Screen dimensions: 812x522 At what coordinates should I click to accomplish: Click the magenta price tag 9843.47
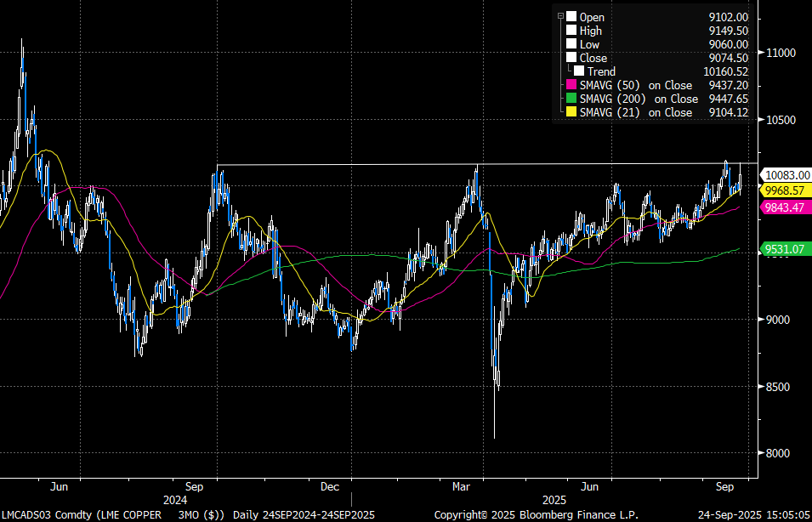[785, 207]
